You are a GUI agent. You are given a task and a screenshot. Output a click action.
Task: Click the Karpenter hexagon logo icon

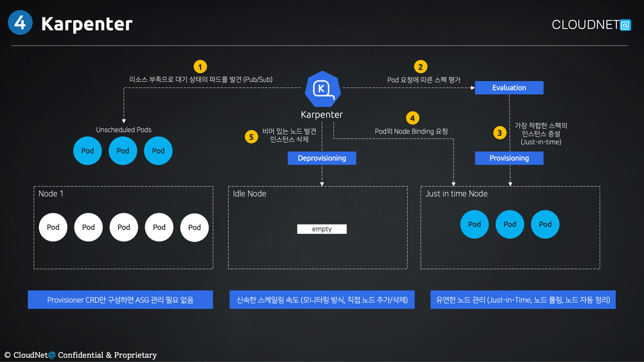323,89
